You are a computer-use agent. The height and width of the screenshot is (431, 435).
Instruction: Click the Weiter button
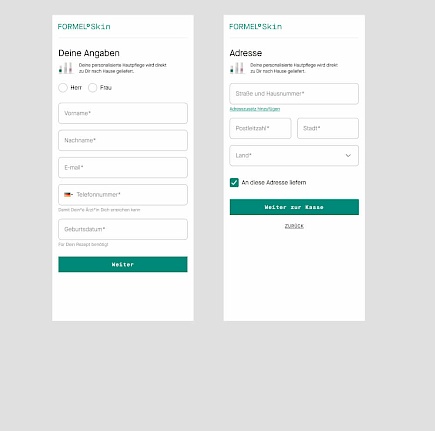(123, 264)
